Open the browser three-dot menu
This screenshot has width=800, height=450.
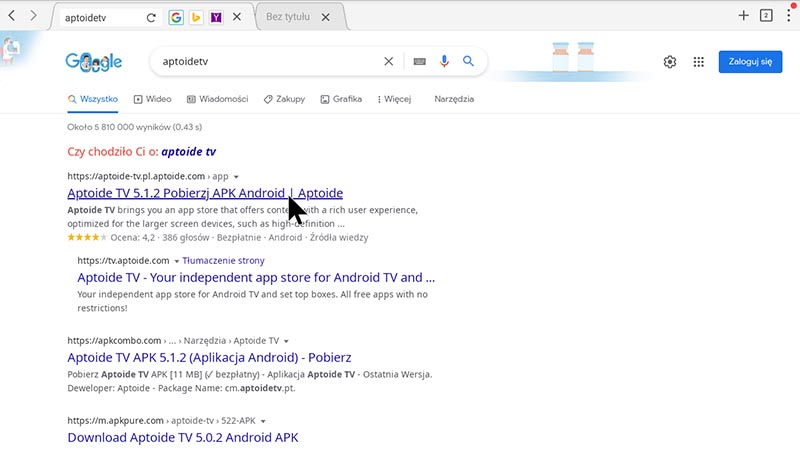(789, 16)
